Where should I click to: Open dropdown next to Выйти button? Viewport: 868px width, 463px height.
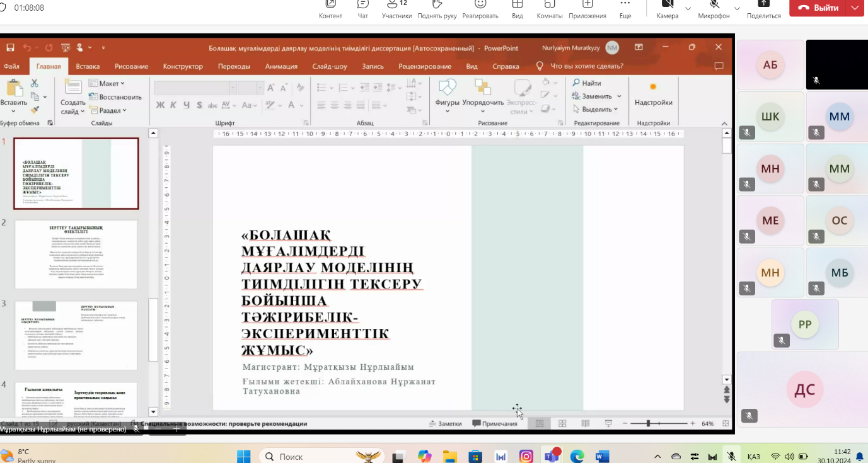pos(855,8)
